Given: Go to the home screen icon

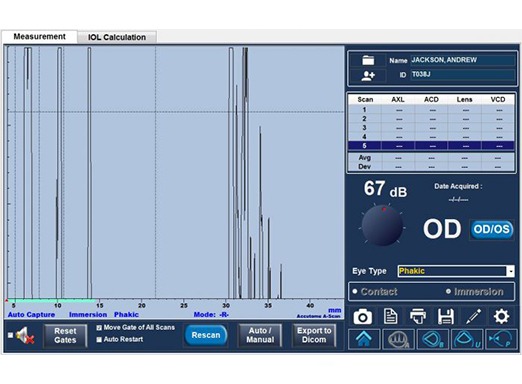Looking at the screenshot, I should 364,339.
